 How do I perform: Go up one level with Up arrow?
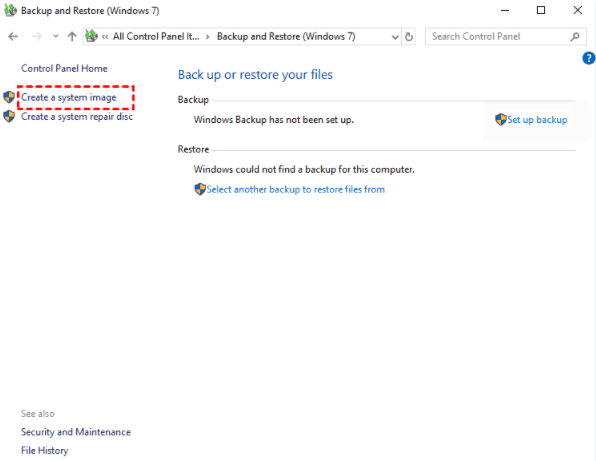pos(72,36)
